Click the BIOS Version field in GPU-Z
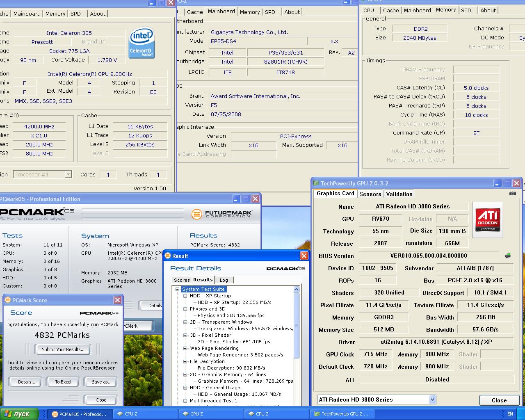525x420 pixels. pyautogui.click(x=429, y=256)
